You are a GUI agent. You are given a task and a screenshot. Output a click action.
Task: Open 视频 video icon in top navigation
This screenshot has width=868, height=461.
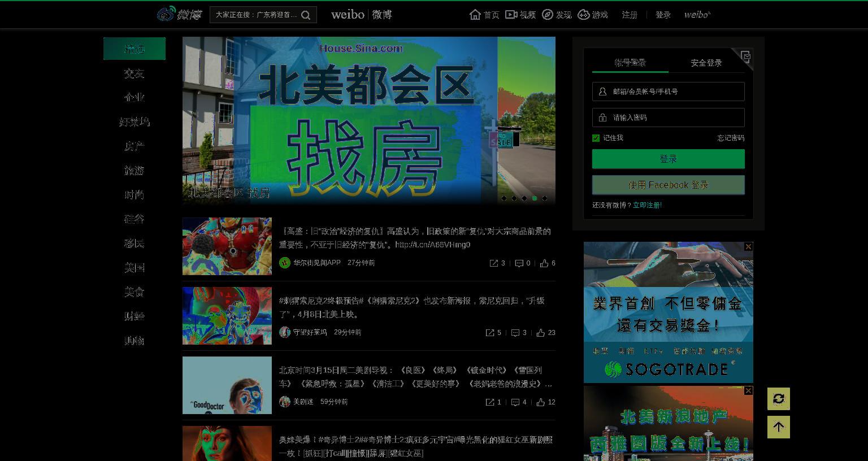click(511, 15)
